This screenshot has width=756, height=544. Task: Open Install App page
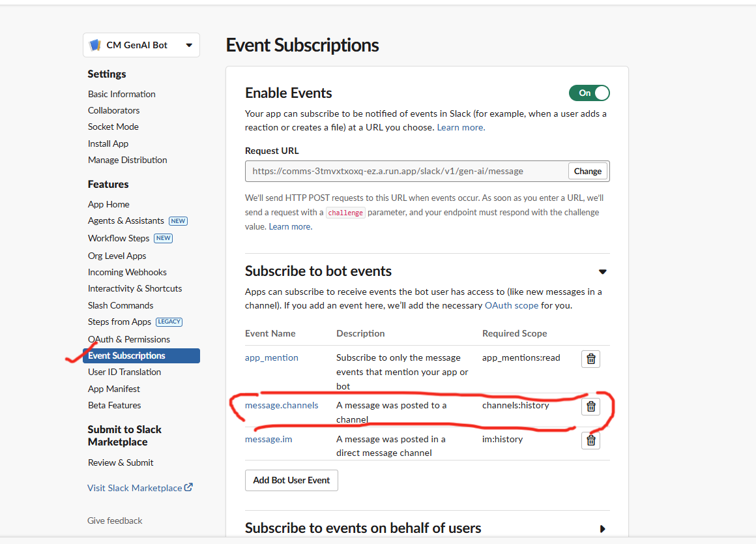(108, 144)
